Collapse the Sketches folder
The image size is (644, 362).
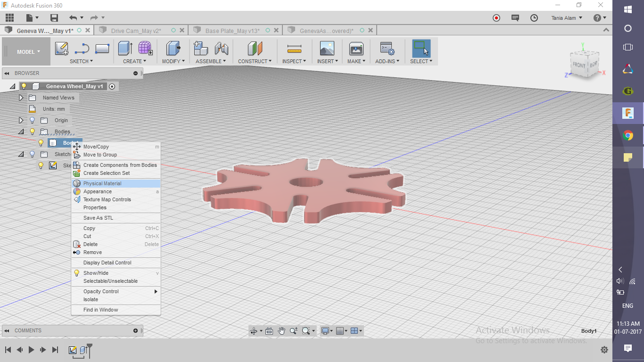[21, 154]
